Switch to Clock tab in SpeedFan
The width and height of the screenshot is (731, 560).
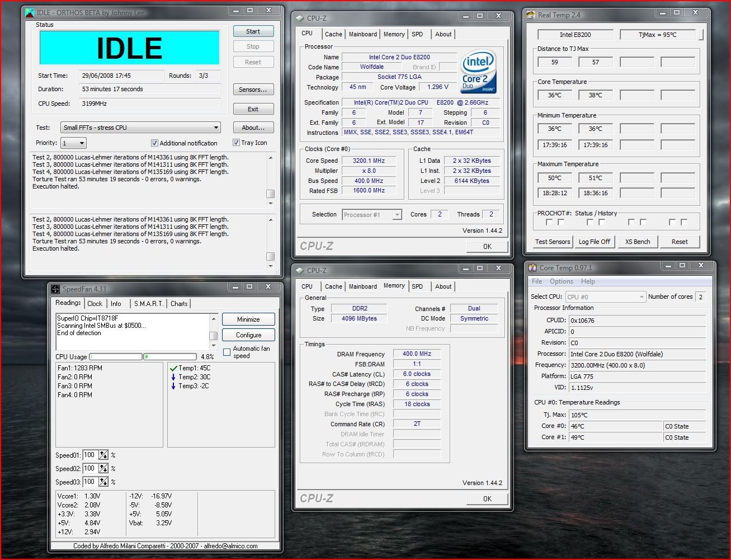tap(95, 304)
